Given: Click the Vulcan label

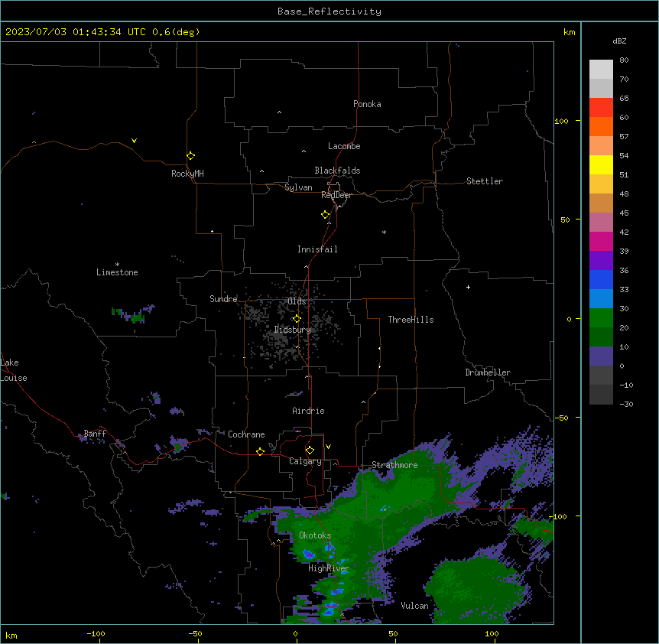Looking at the screenshot, I should pyautogui.click(x=414, y=606).
